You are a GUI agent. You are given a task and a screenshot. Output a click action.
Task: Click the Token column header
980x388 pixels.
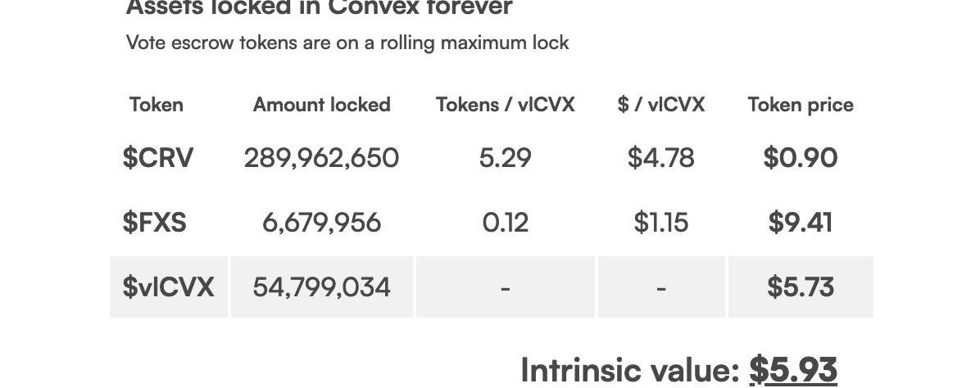click(x=156, y=105)
